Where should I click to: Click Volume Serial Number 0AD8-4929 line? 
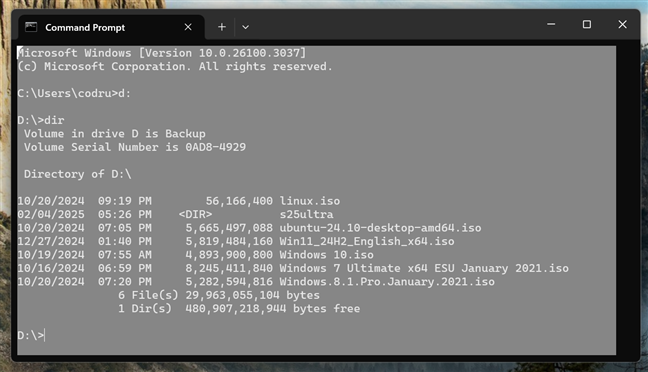pos(135,148)
